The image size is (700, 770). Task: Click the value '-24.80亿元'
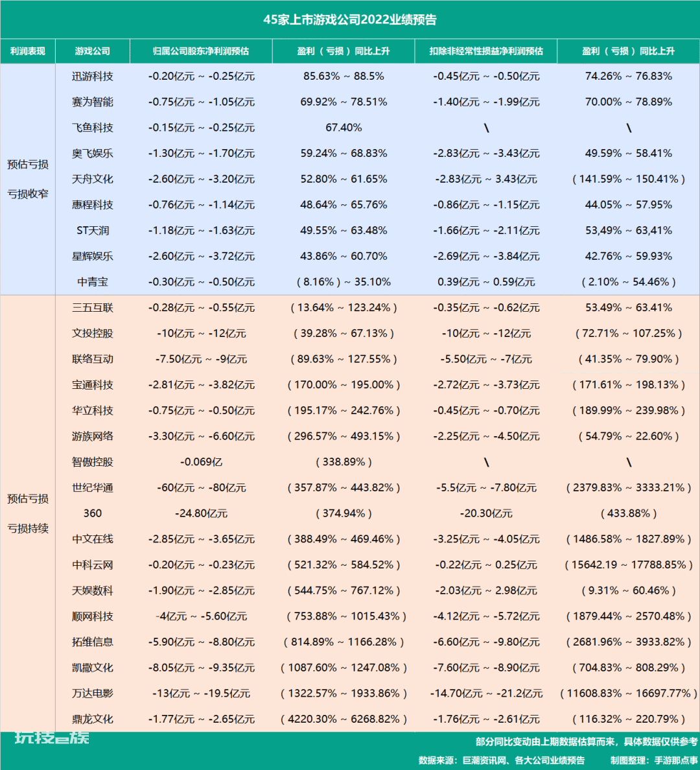coord(201,513)
